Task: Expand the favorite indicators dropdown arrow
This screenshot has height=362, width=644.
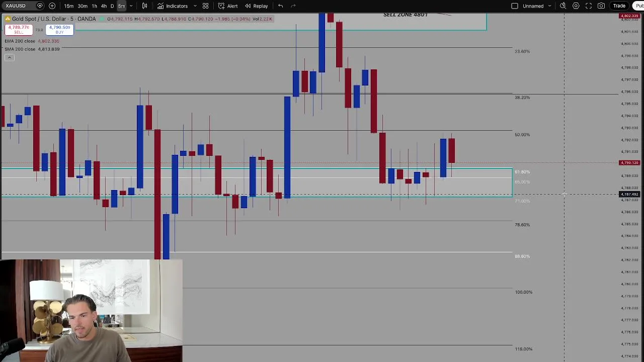Action: [195, 6]
